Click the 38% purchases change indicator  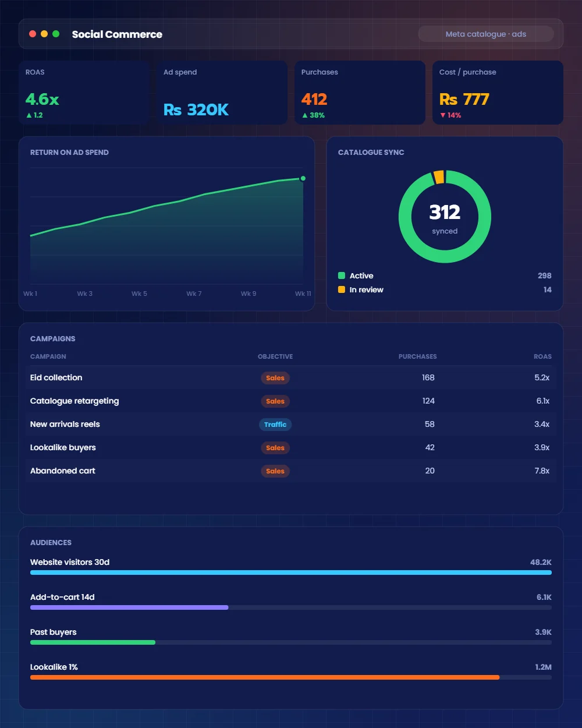[313, 115]
